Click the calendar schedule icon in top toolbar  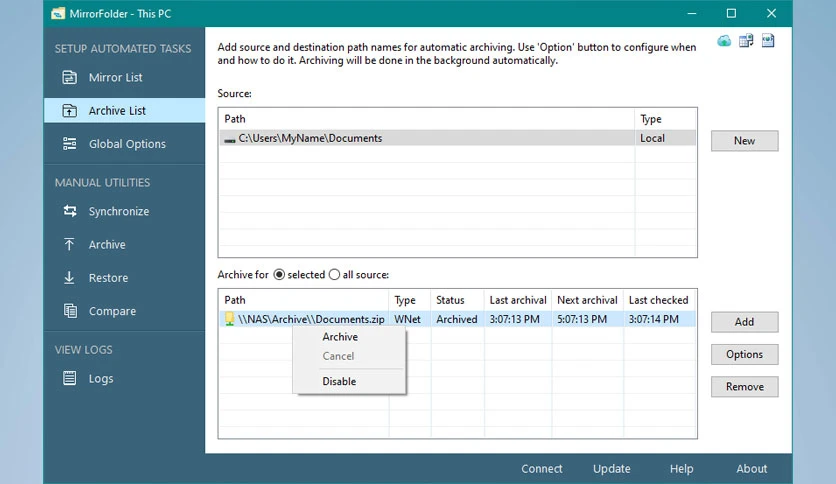746,41
